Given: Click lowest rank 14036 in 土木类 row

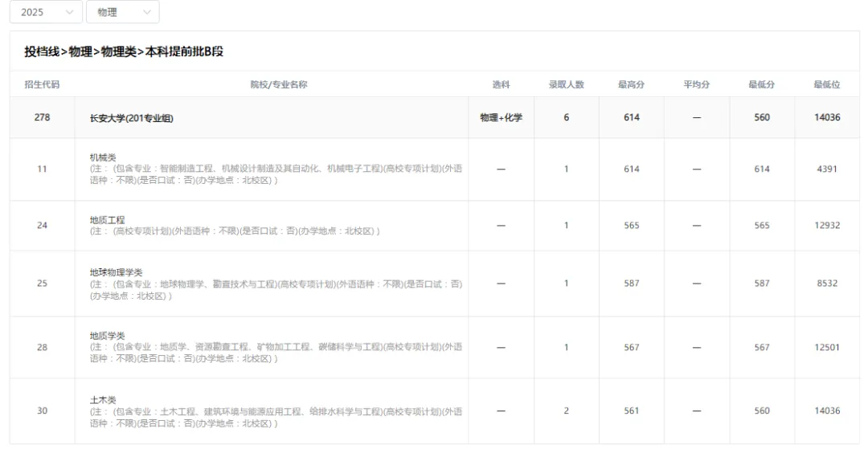Looking at the screenshot, I should tap(827, 410).
